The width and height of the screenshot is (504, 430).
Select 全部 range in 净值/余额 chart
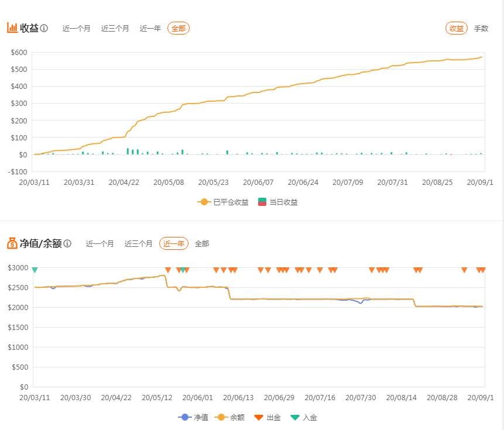(x=202, y=243)
